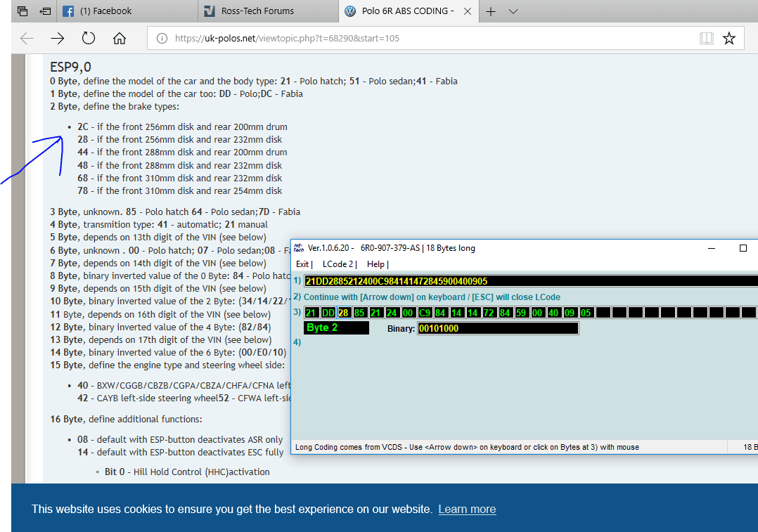This screenshot has height=532, width=758.
Task: Minimize the LCode window
Action: [x=712, y=248]
